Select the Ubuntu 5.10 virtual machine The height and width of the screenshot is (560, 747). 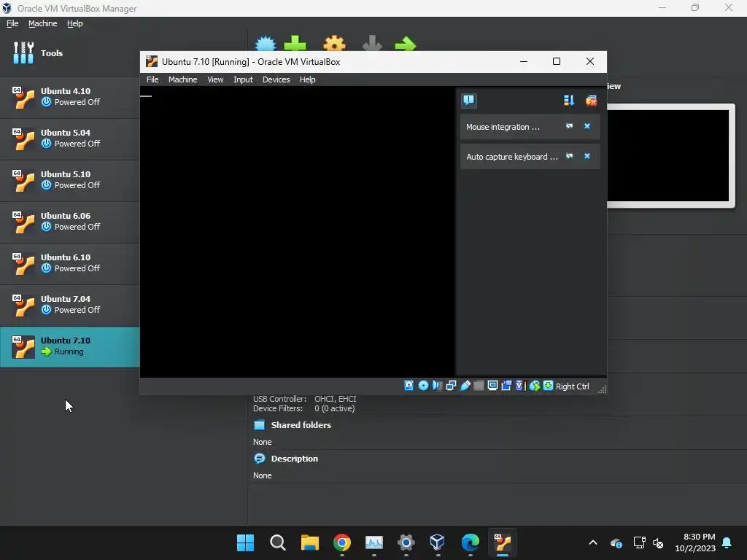(70, 179)
